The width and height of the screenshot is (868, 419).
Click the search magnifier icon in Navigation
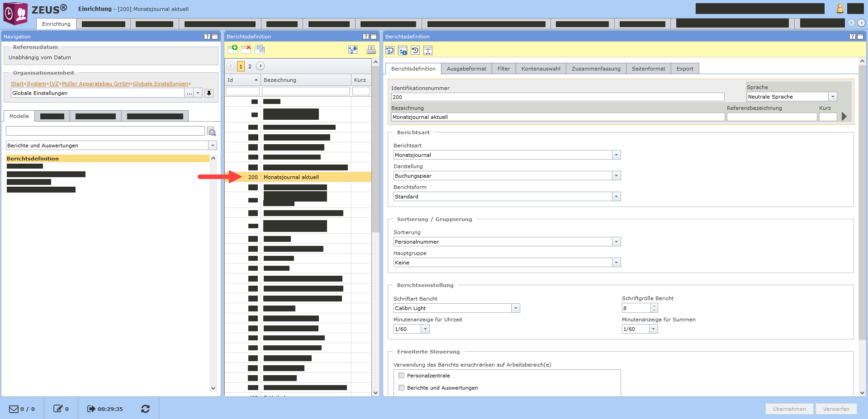coord(211,132)
